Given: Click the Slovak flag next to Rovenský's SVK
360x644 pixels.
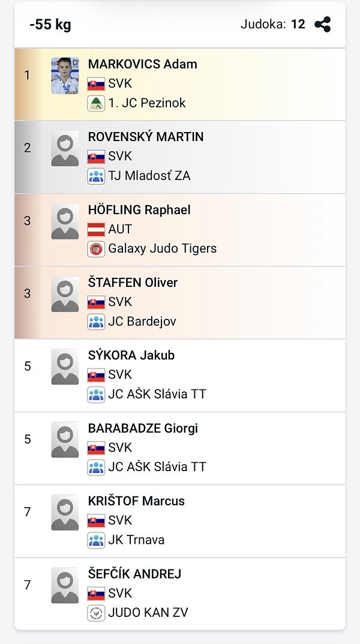Looking at the screenshot, I should pyautogui.click(x=96, y=157).
